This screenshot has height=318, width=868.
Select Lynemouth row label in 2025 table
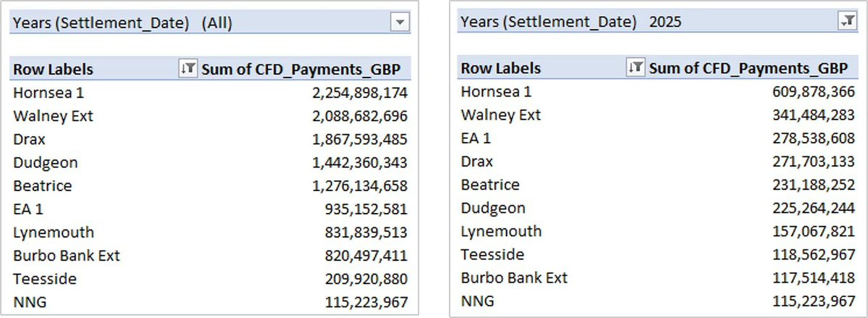tap(501, 231)
